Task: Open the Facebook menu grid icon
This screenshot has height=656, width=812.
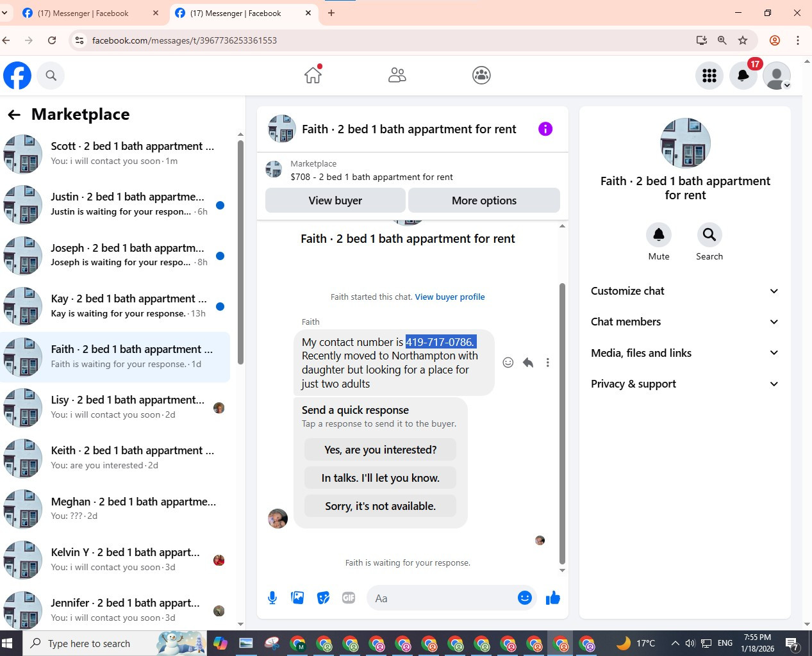Action: pyautogui.click(x=709, y=76)
